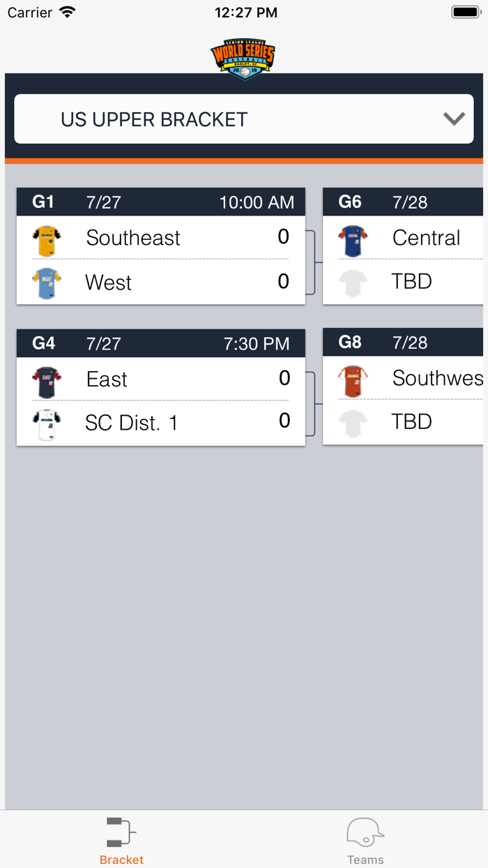The image size is (488, 868).
Task: Tap the Southwest team orange jersey icon
Action: point(353,382)
